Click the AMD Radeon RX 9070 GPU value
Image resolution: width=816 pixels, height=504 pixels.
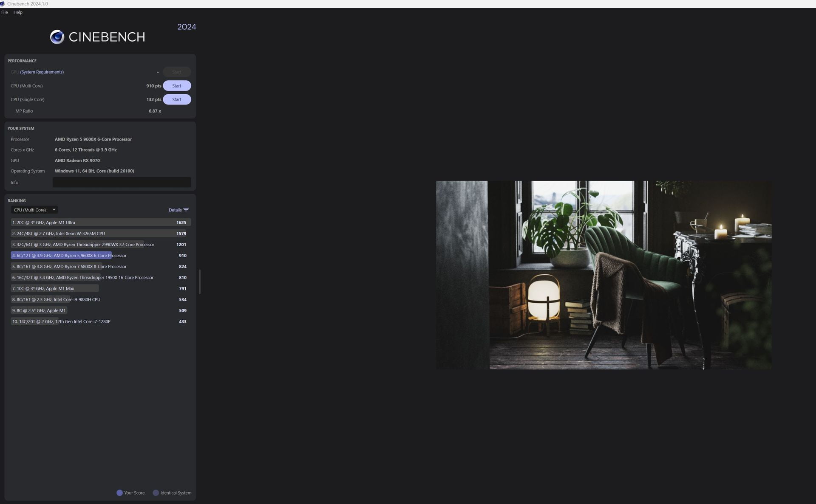click(77, 160)
